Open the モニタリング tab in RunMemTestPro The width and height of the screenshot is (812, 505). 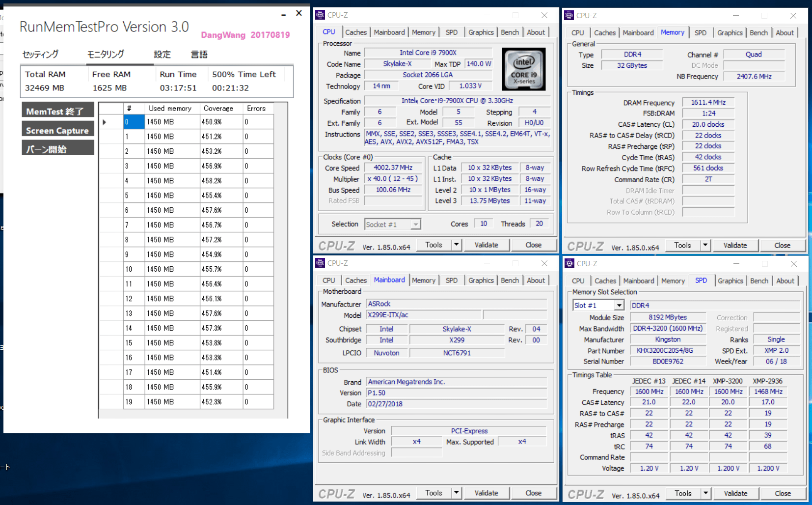click(x=106, y=55)
